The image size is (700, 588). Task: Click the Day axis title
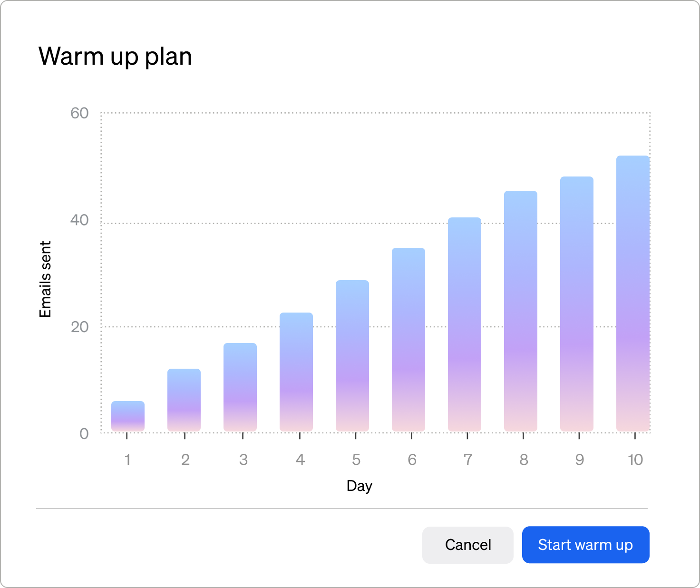click(360, 486)
